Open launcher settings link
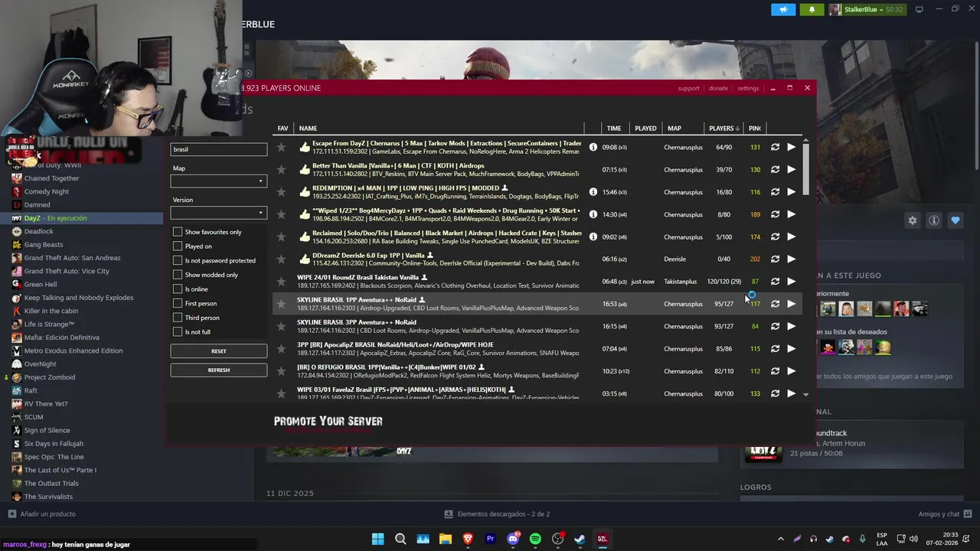The image size is (980, 551). pos(748,88)
